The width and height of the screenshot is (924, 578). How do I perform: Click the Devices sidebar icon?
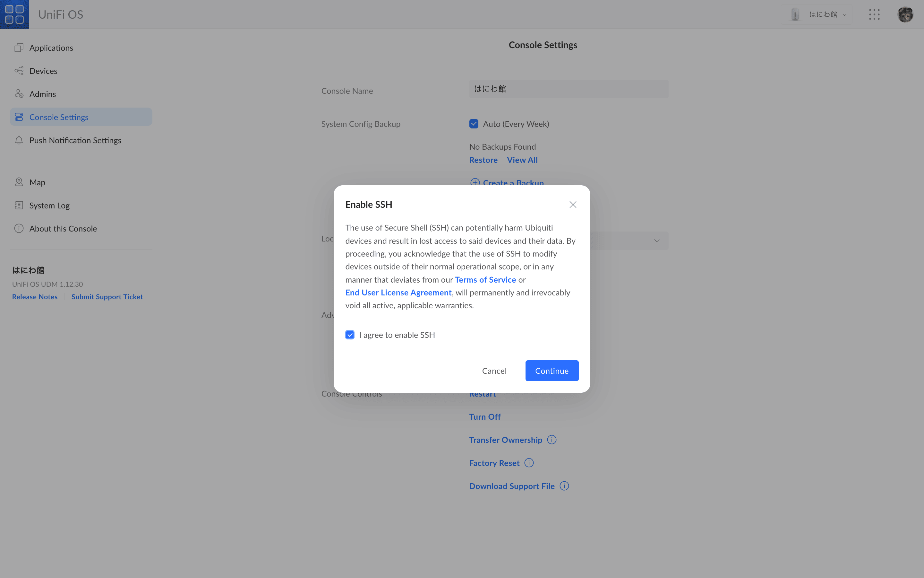(19, 71)
